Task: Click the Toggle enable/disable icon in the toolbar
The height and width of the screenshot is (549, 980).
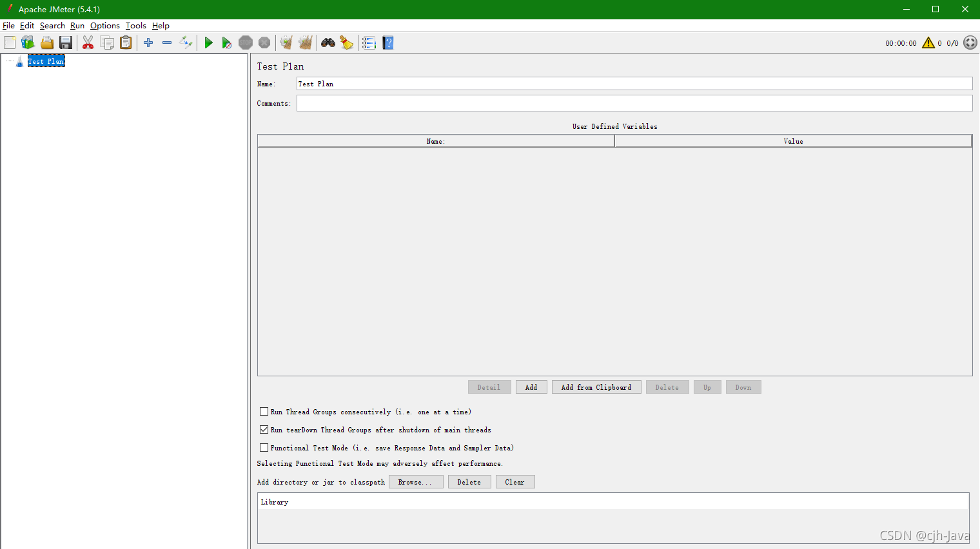Action: pos(186,43)
